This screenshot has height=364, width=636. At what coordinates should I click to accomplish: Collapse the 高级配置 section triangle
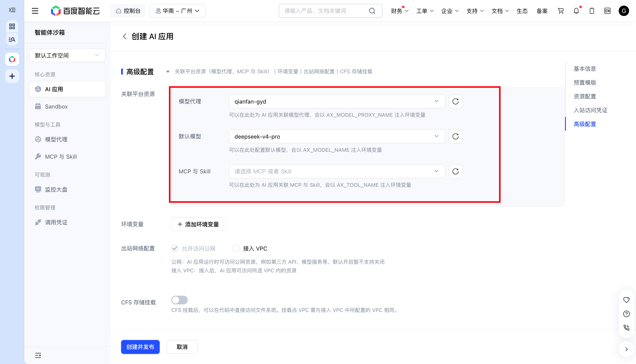pyautogui.click(x=168, y=72)
